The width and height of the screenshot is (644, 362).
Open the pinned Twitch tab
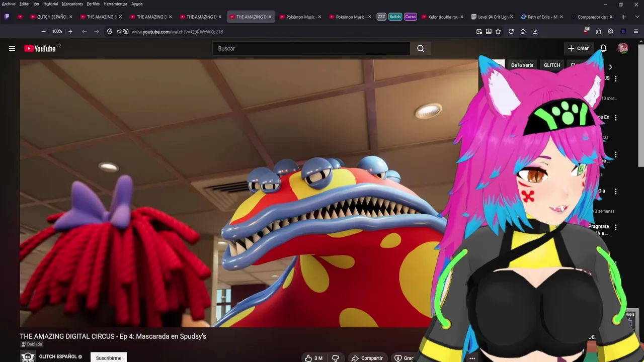(7, 17)
